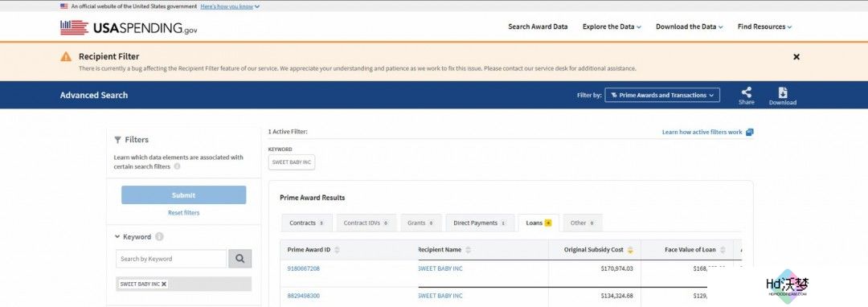The image size is (868, 307).
Task: Sort by Original Subsidy Cost arrows
Action: [x=630, y=250]
